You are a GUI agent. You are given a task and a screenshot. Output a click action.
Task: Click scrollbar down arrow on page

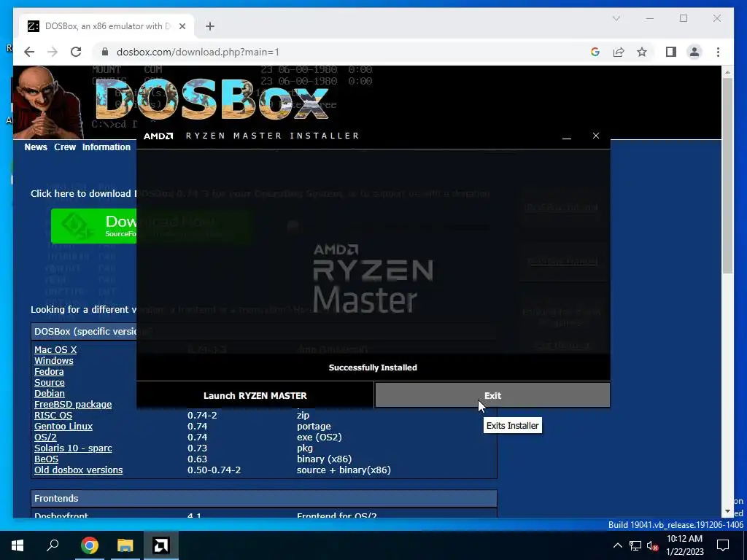click(727, 511)
